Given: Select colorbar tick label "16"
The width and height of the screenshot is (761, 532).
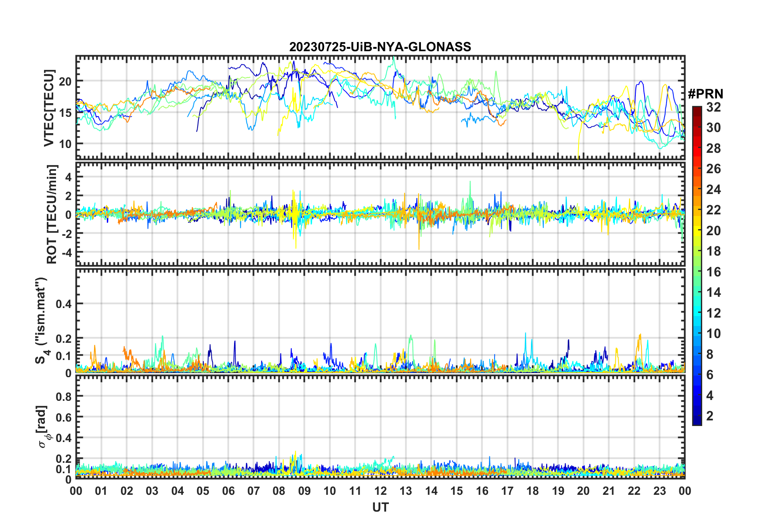Looking at the screenshot, I should [713, 272].
